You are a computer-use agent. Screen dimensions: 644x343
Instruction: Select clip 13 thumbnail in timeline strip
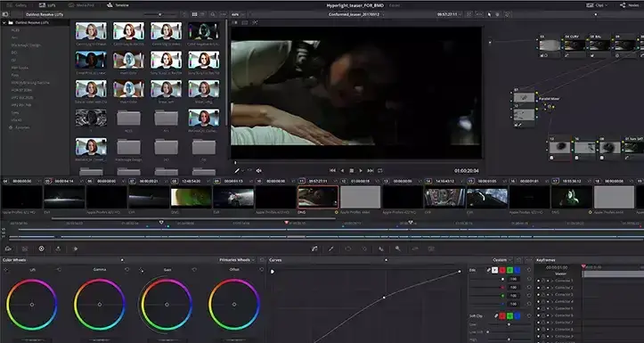coord(403,197)
